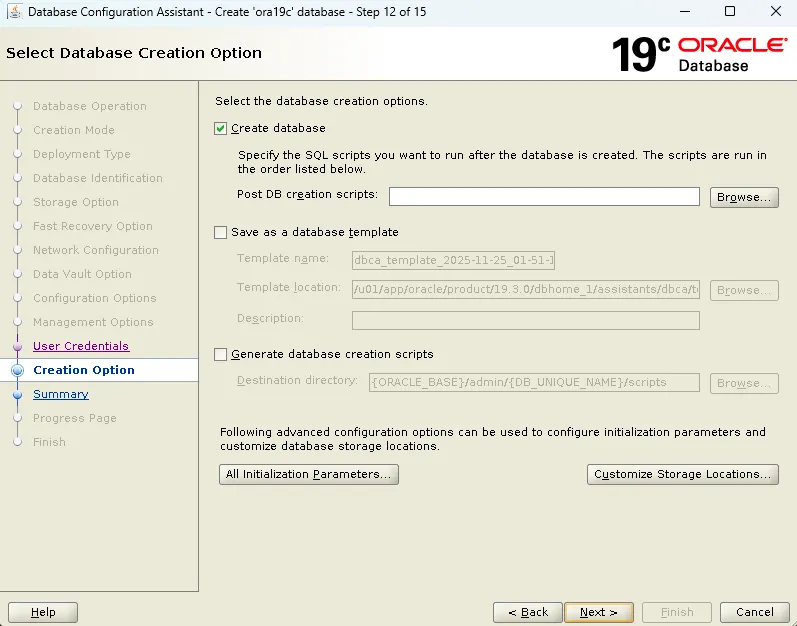
Task: Click the disabled Finish button
Action: pyautogui.click(x=677, y=612)
